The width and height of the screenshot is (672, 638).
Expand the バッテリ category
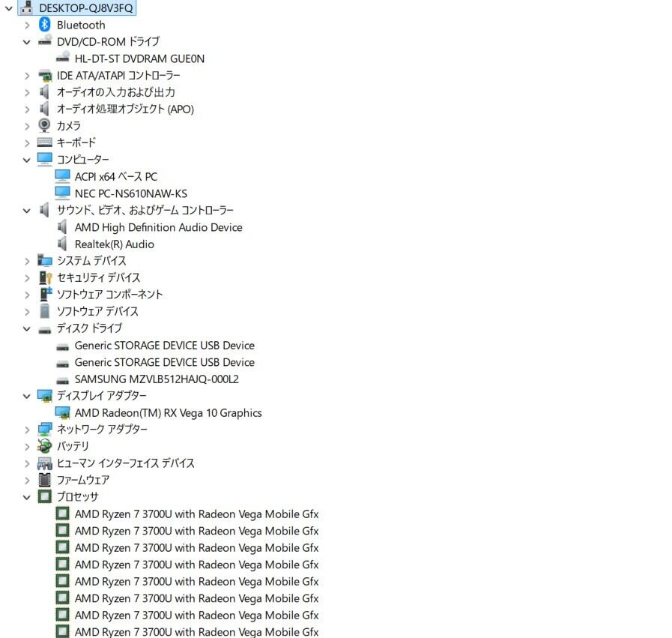(27, 447)
